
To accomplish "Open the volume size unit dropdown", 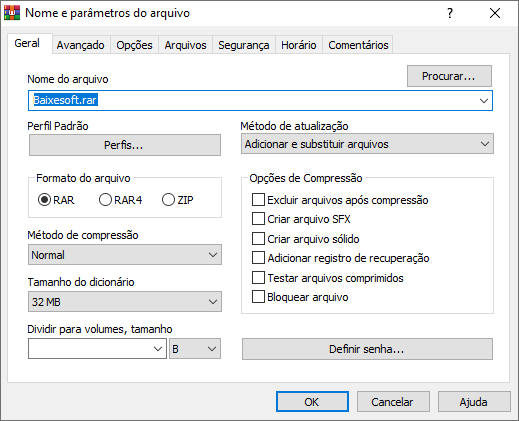I will tap(195, 349).
